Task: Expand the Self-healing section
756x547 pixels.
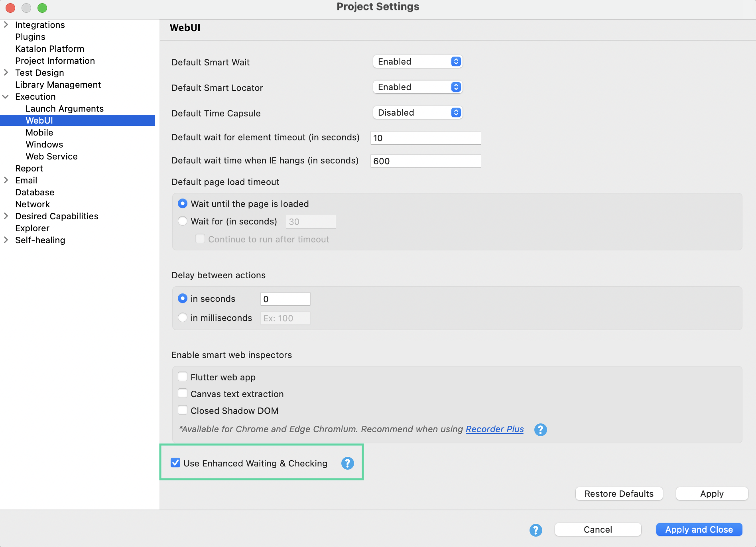Action: coord(6,240)
